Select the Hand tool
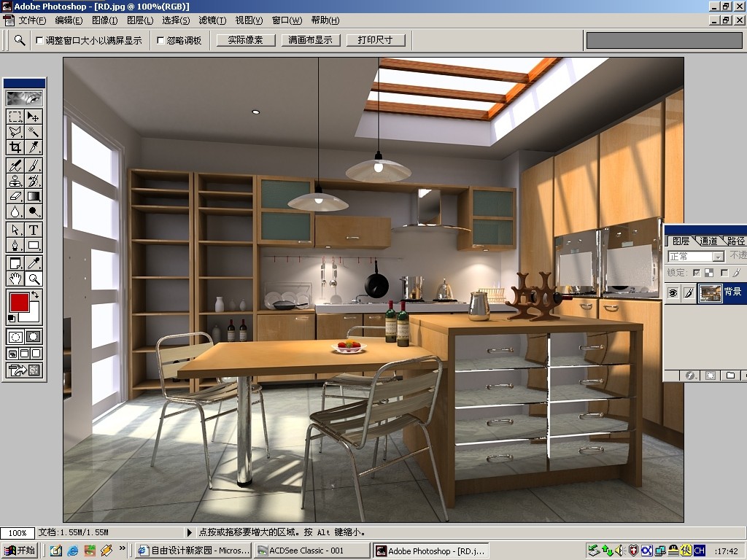This screenshot has width=747, height=560. (x=15, y=279)
